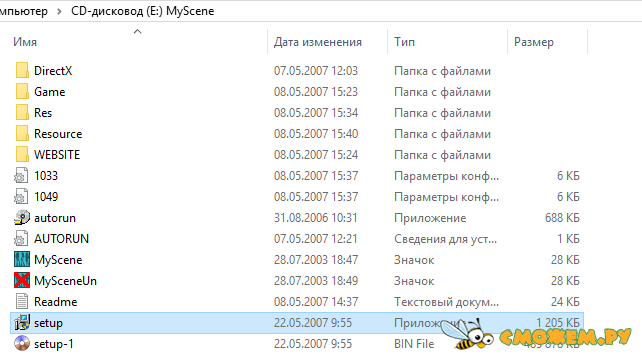Select the setup-1 BIN disc icon
This screenshot has height=361, width=642.
22,343
